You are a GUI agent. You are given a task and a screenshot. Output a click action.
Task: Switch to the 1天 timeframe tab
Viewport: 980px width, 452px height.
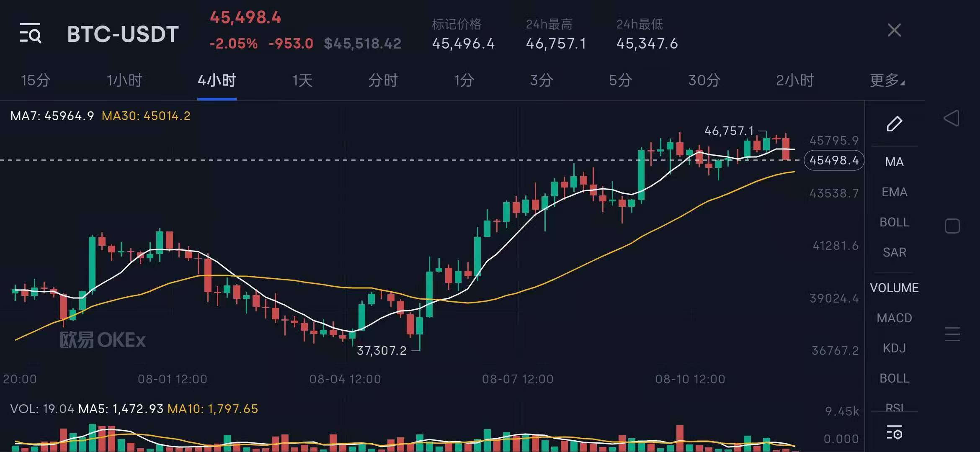coord(302,80)
